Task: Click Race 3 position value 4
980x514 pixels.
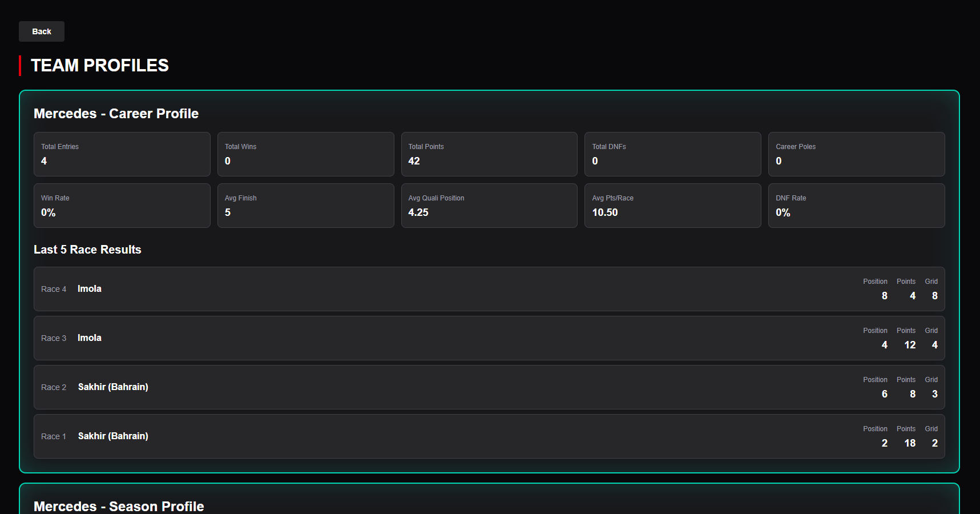Action: click(x=885, y=345)
